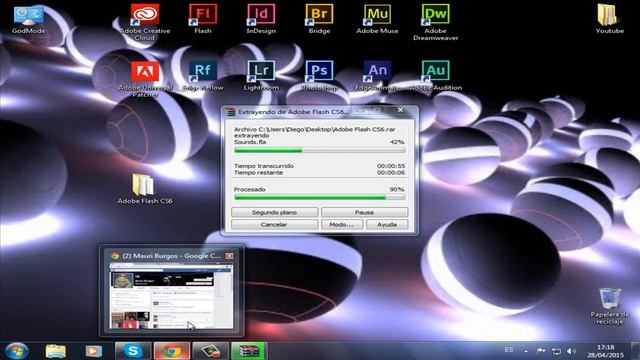The width and height of the screenshot is (640, 360).
Task: Show hidden tray icons arrow
Action: click(526, 351)
